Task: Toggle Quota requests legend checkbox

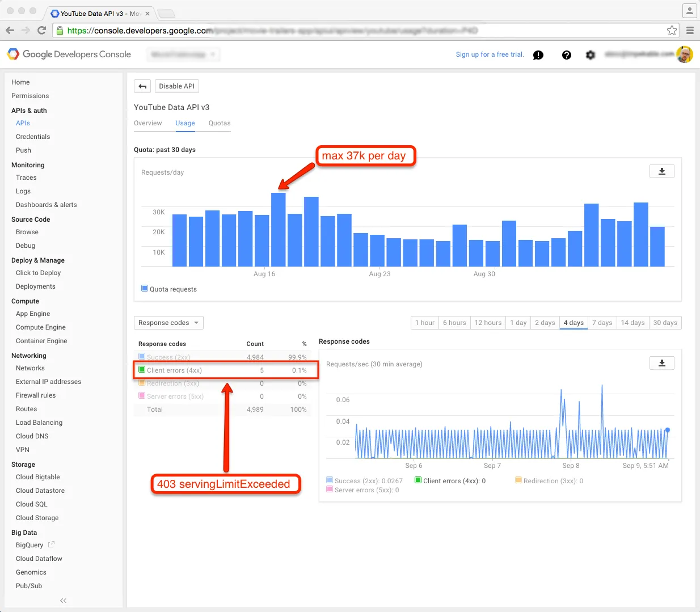Action: [x=145, y=288]
